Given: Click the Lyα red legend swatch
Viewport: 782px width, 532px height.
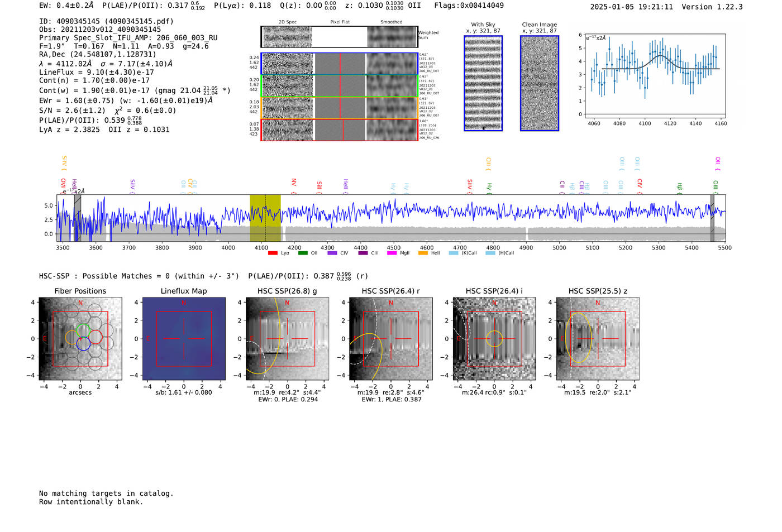Looking at the screenshot, I should 273,253.
